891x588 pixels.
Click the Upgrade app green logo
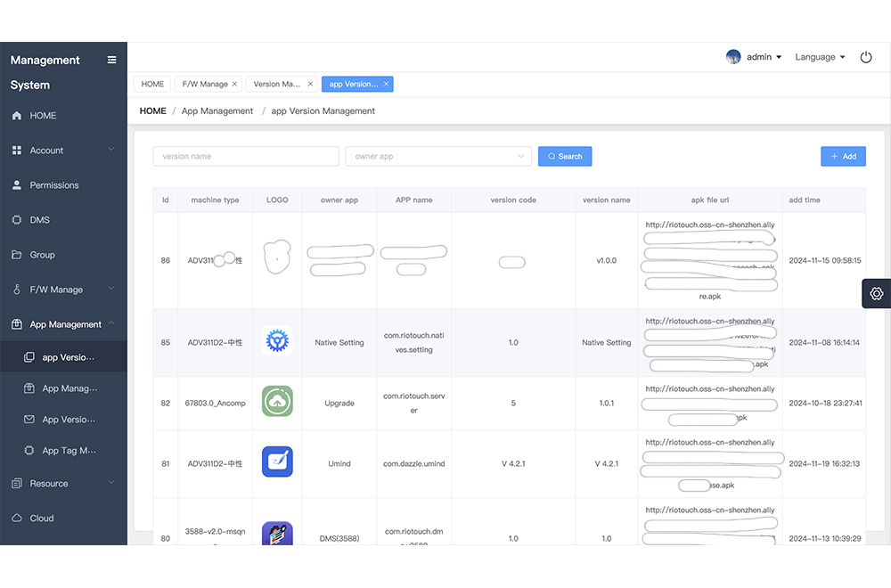277,401
